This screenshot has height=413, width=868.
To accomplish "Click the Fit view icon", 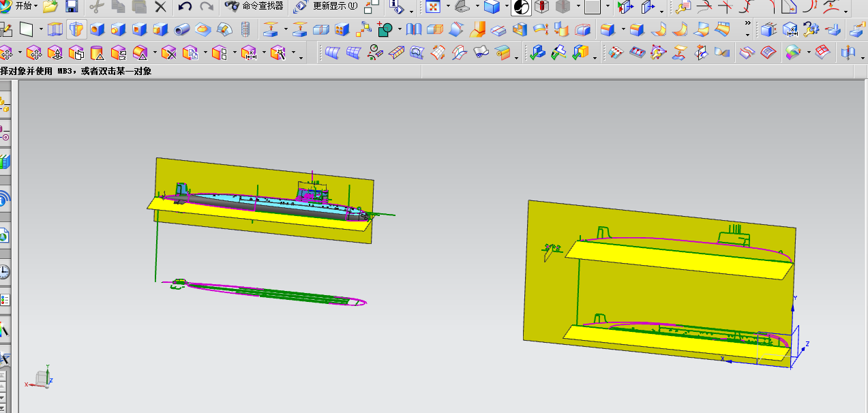I will pyautogui.click(x=432, y=7).
